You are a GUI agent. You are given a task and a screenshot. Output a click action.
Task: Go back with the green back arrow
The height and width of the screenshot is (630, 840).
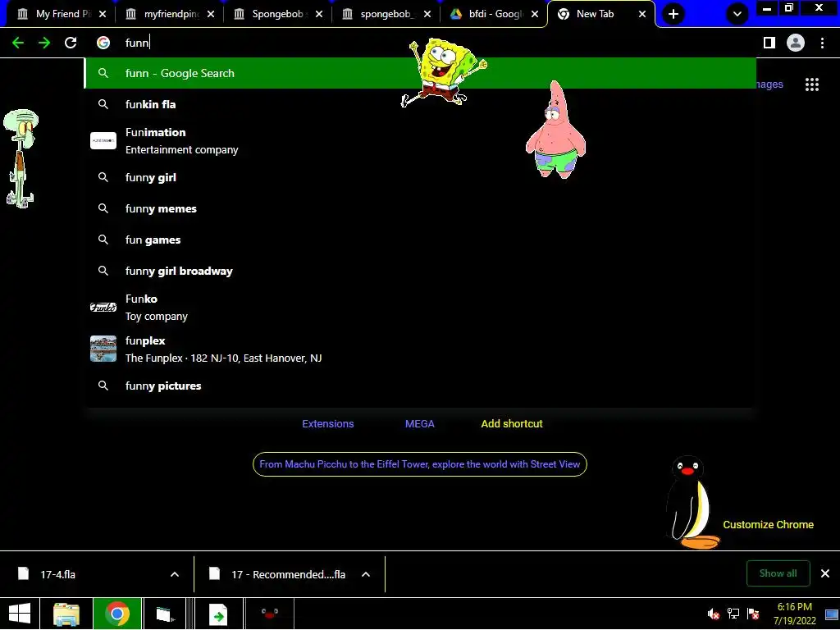pos(18,43)
